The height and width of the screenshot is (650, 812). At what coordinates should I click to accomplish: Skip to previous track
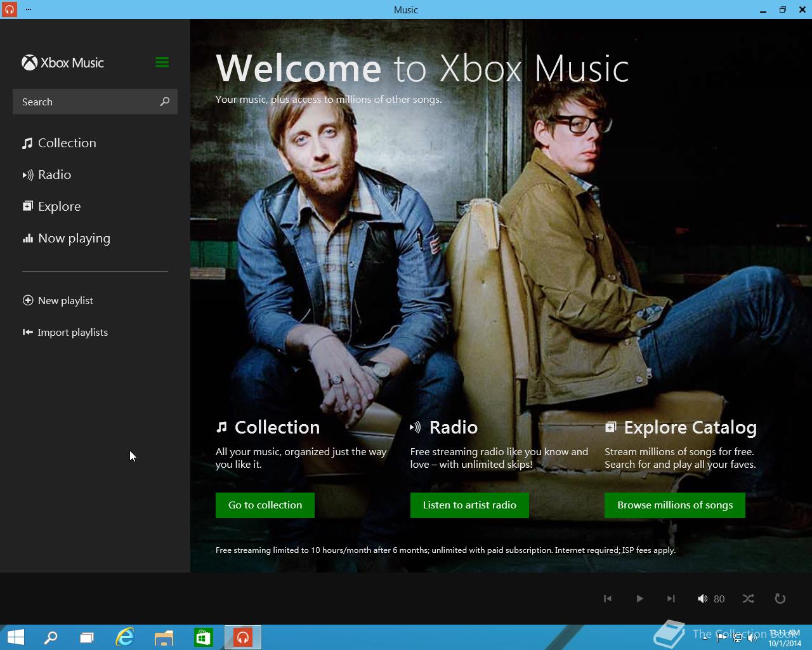pyautogui.click(x=608, y=599)
